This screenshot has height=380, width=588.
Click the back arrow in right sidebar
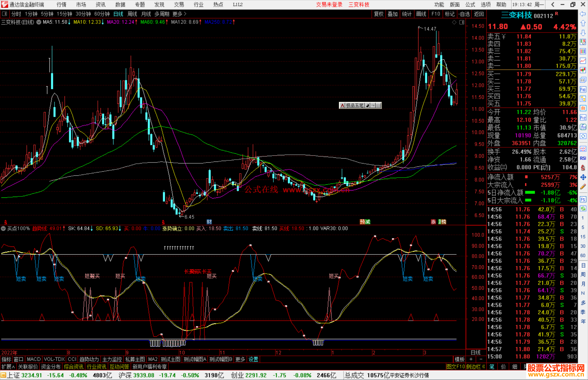tap(583, 14)
